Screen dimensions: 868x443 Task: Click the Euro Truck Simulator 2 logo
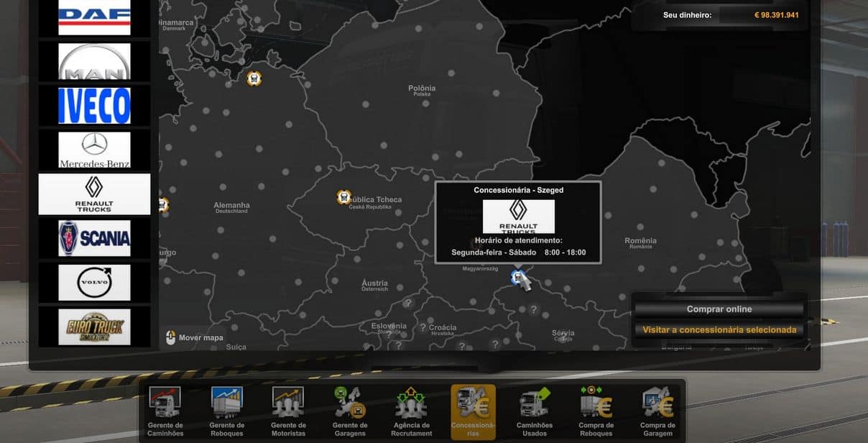coord(94,327)
